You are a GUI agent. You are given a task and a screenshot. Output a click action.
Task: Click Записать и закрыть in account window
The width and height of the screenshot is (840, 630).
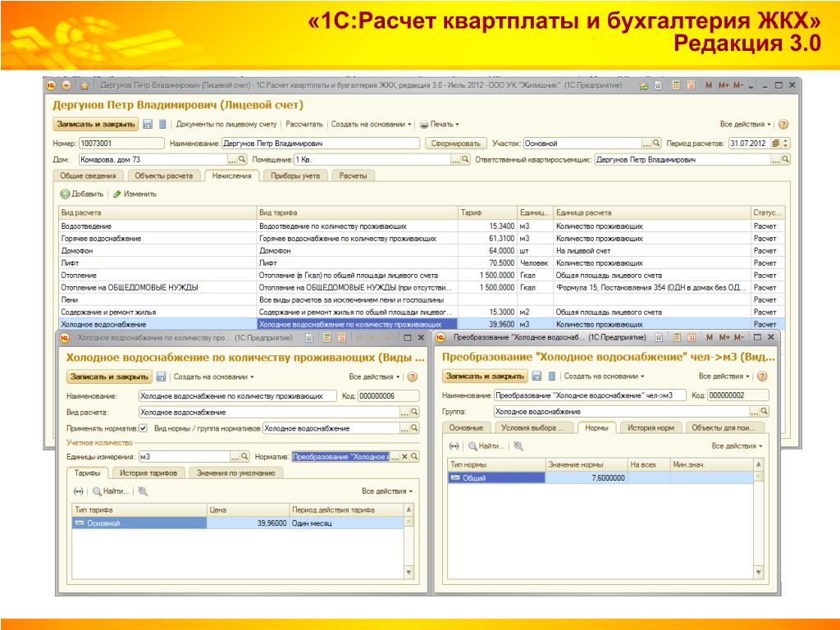[96, 125]
